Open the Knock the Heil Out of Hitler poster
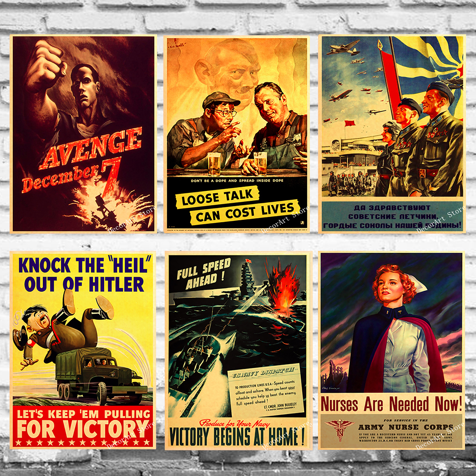The image size is (476, 476). (83, 350)
